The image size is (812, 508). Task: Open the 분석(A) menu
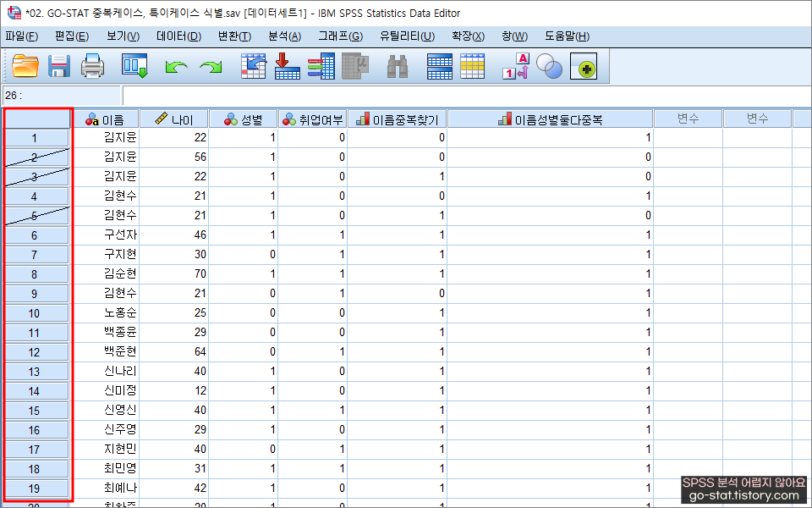[285, 36]
